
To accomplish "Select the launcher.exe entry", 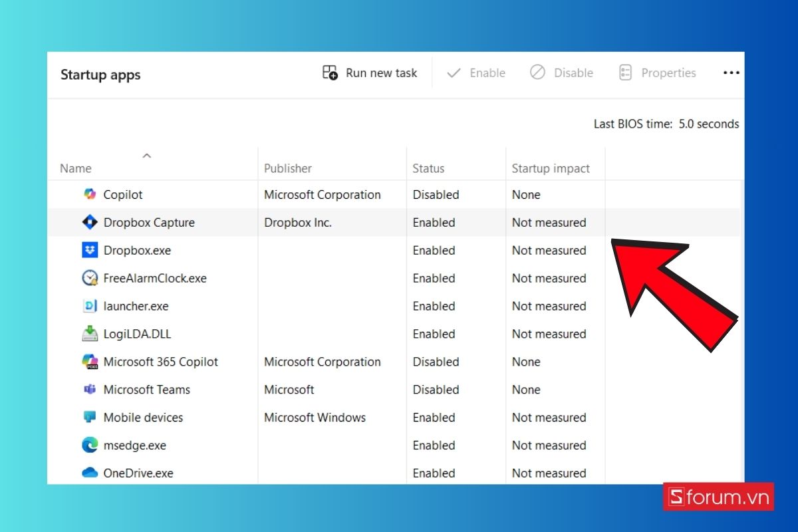I will tap(136, 307).
